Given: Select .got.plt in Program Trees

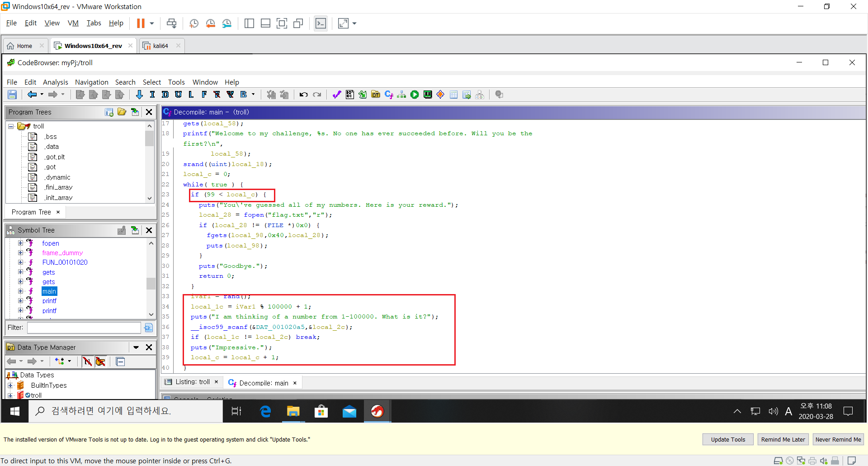Looking at the screenshot, I should 55,157.
